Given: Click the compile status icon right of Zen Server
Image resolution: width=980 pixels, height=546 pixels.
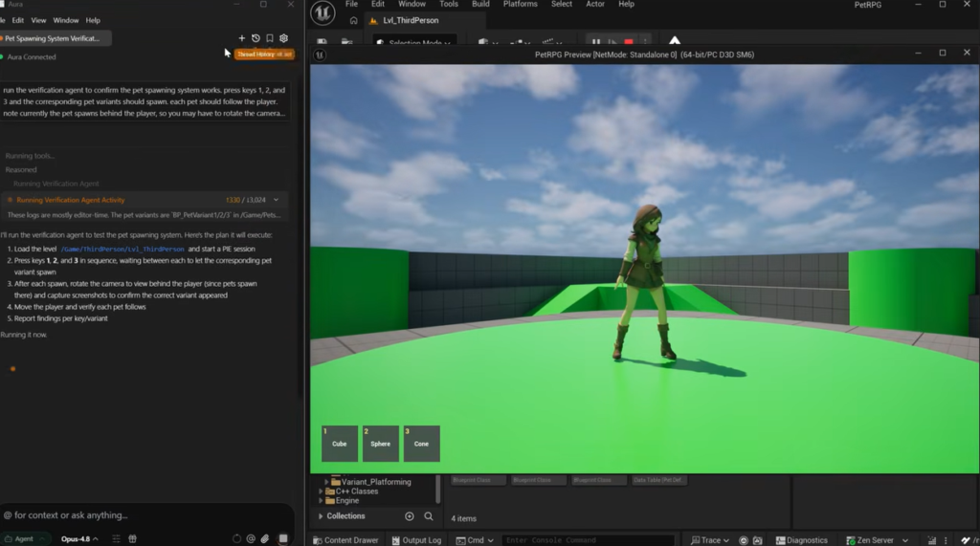Looking at the screenshot, I should [932, 540].
